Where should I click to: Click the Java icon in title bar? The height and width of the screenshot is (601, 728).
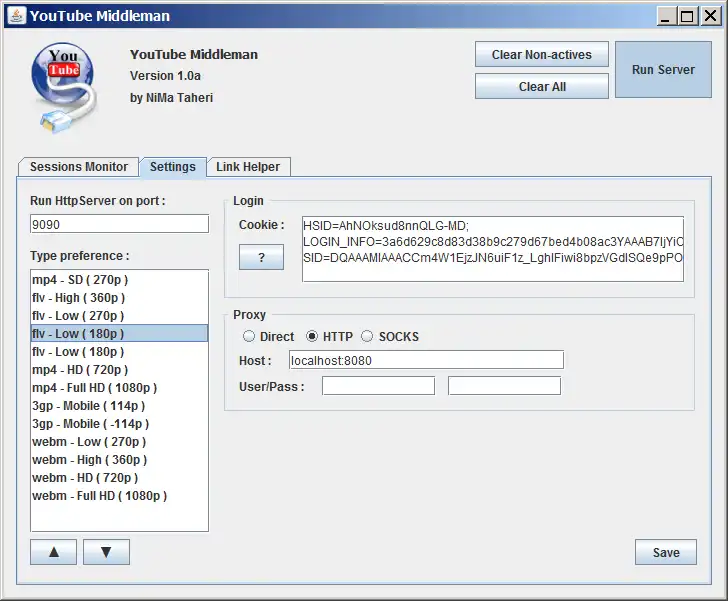[17, 16]
